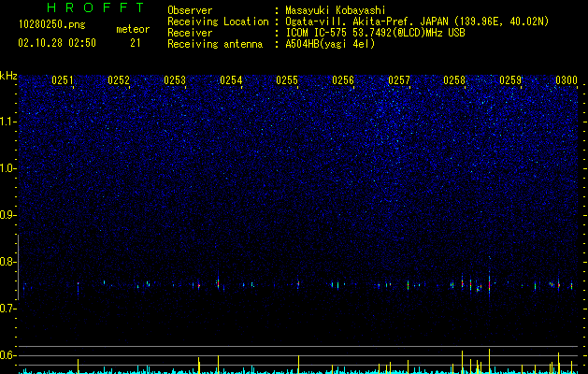Screen dimensions: 588x374
Task: Click the 0300 time marker
Action: (566, 80)
